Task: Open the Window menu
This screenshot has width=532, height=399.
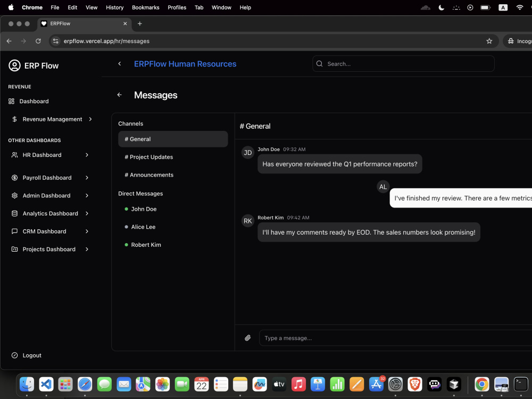Action: 221,7
